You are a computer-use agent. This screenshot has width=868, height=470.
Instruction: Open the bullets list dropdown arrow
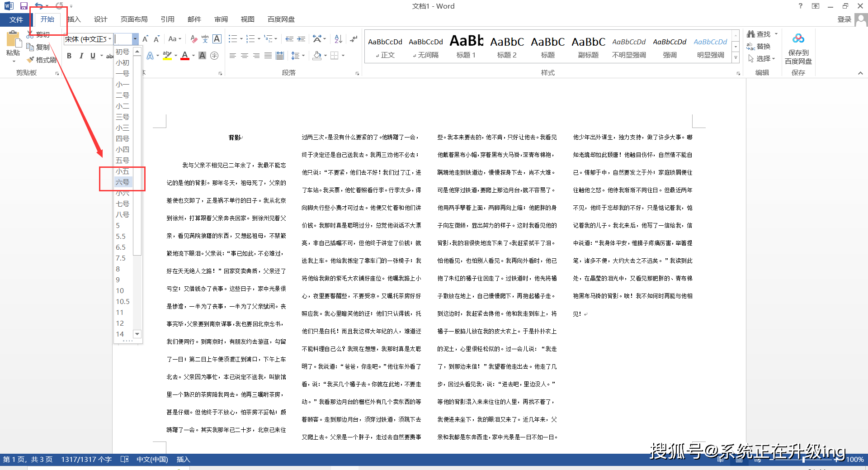click(x=241, y=39)
